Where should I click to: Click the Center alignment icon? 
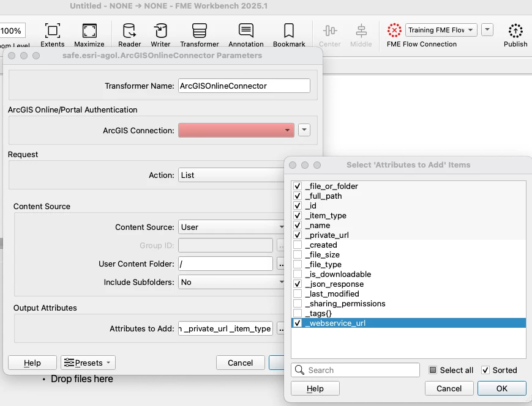[x=330, y=31]
